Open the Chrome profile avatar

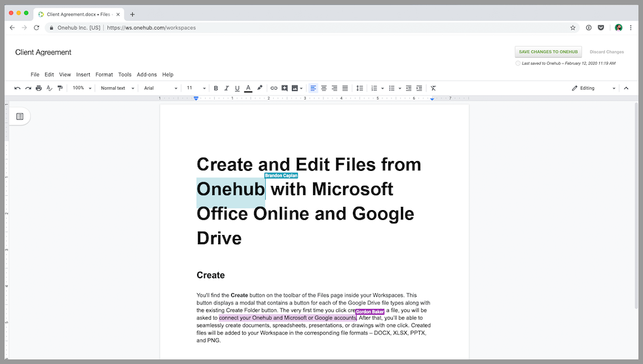tap(618, 28)
